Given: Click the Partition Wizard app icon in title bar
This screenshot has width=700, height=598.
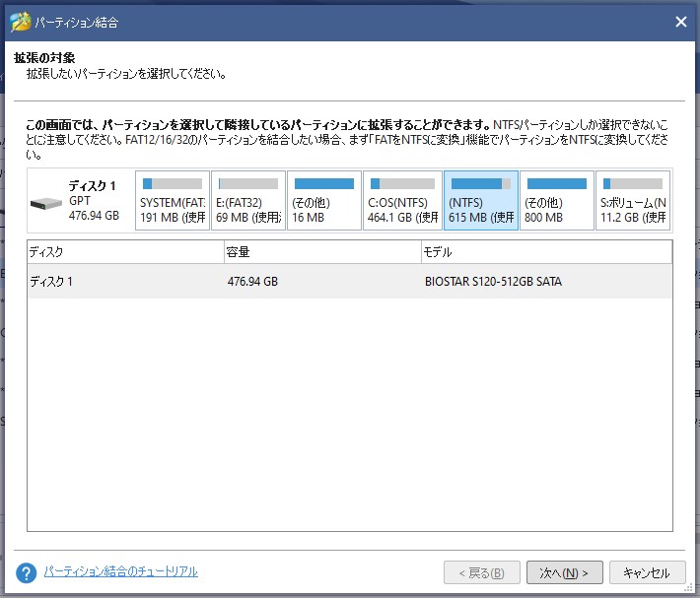Looking at the screenshot, I should click(x=20, y=22).
